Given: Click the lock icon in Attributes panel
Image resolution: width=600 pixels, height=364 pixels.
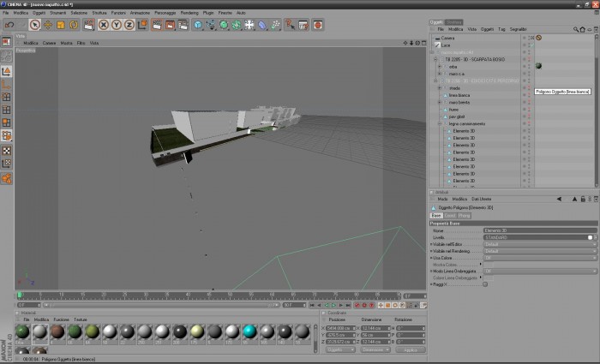Looking at the screenshot, I should click(x=583, y=200).
